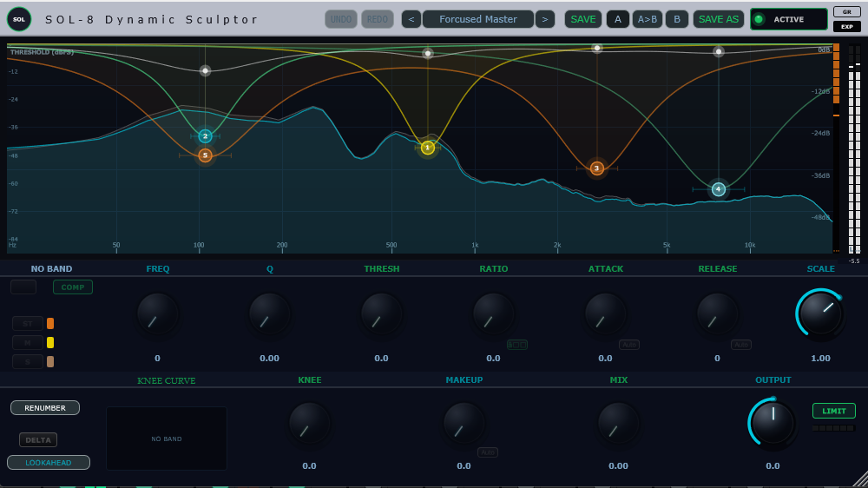Click the ATTACK knob
This screenshot has height=488, width=868.
pos(606,314)
